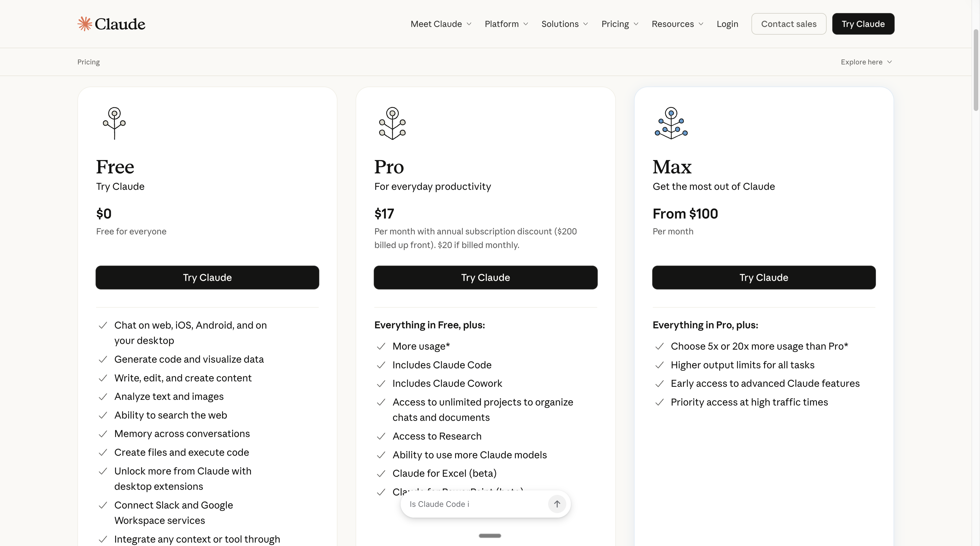The width and height of the screenshot is (980, 546).
Task: Click the blue Max plan plant icon
Action: coord(671,123)
